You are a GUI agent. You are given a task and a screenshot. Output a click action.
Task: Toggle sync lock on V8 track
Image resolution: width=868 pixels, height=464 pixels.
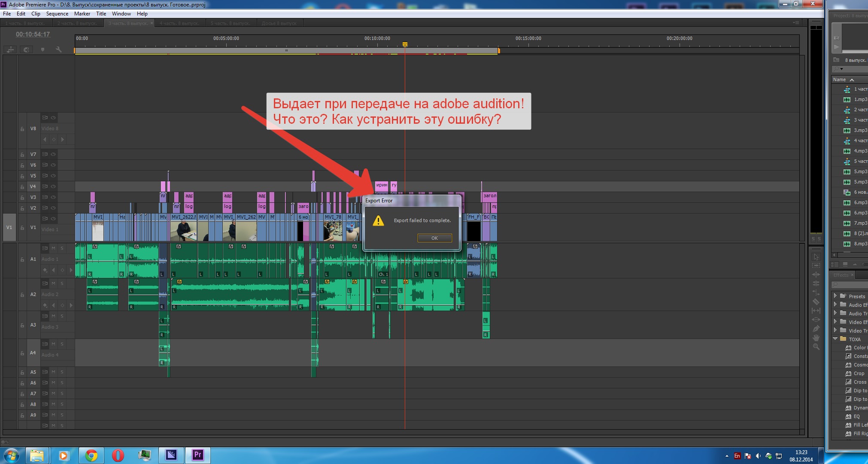click(45, 117)
